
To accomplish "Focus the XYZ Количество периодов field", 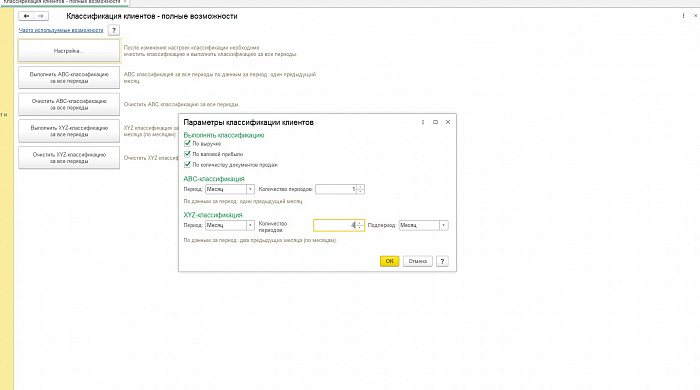I will (x=335, y=225).
